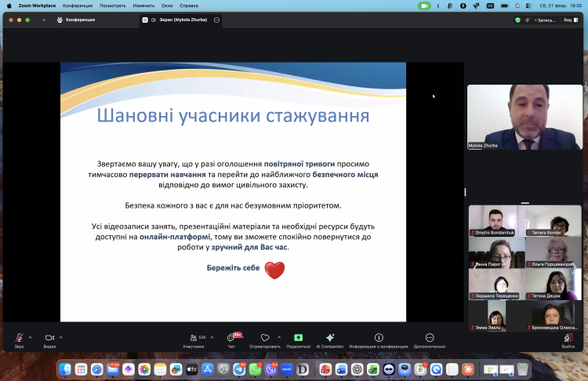Screen dimensions: 588x381
Task: Open Finder from the Dock
Action: click(x=65, y=368)
